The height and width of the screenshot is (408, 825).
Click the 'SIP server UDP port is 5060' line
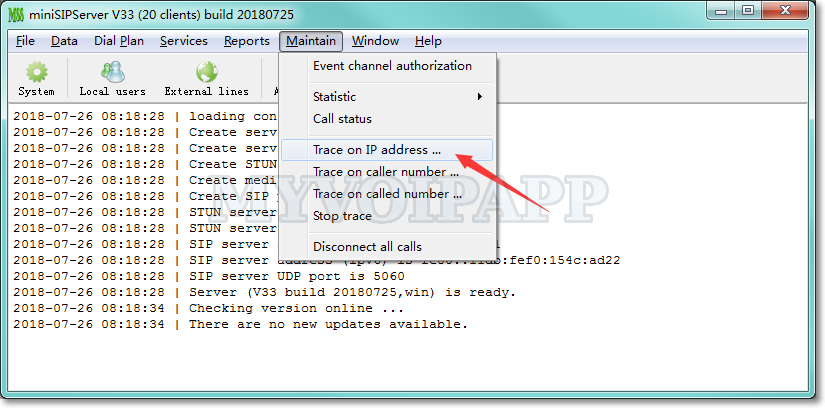pyautogui.click(x=209, y=276)
